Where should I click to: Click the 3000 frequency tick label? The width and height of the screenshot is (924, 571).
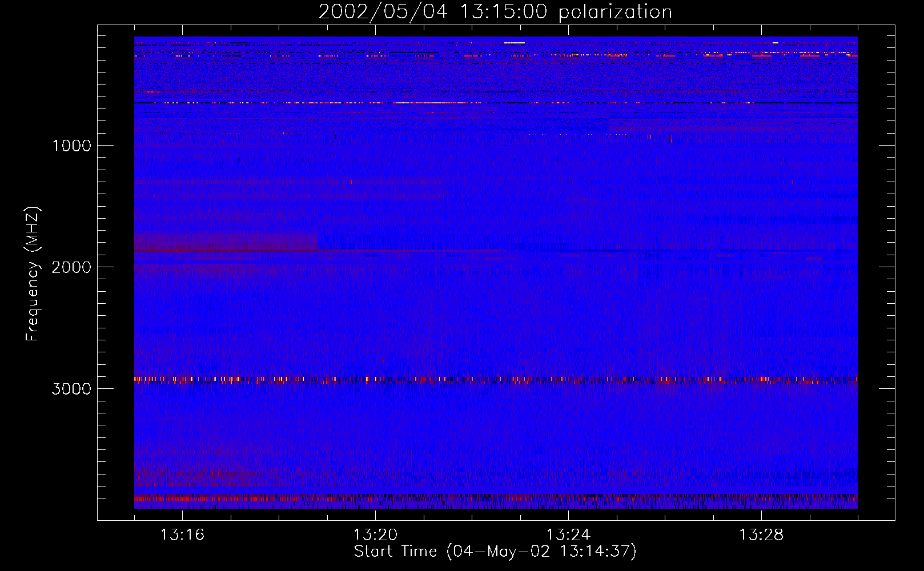pyautogui.click(x=71, y=389)
